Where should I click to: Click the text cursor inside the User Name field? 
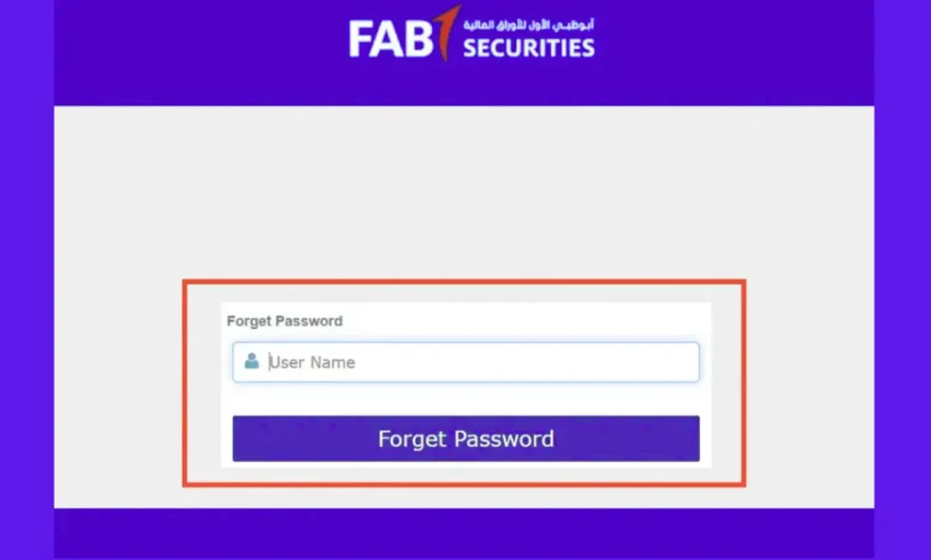[x=268, y=362]
